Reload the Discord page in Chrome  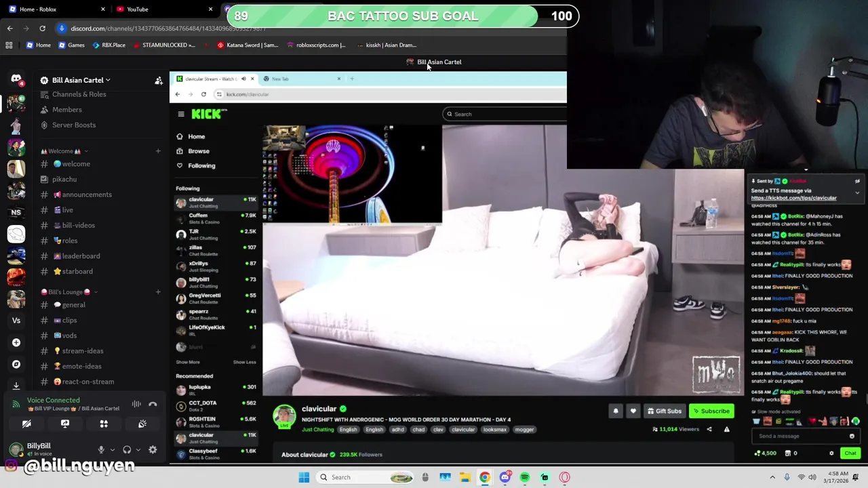coord(42,28)
